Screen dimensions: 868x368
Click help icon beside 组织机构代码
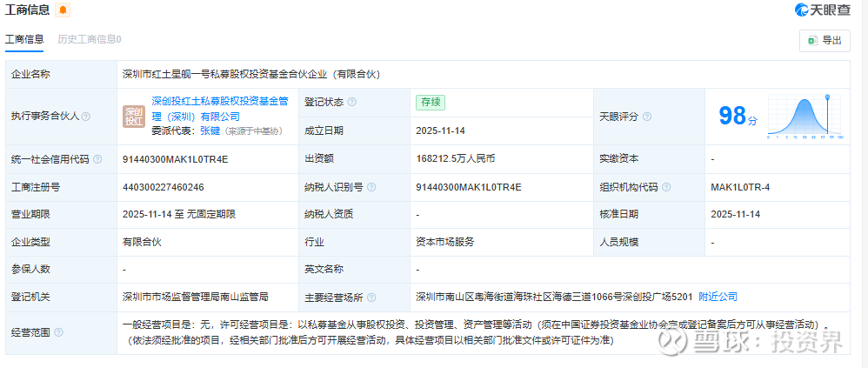coord(666,187)
